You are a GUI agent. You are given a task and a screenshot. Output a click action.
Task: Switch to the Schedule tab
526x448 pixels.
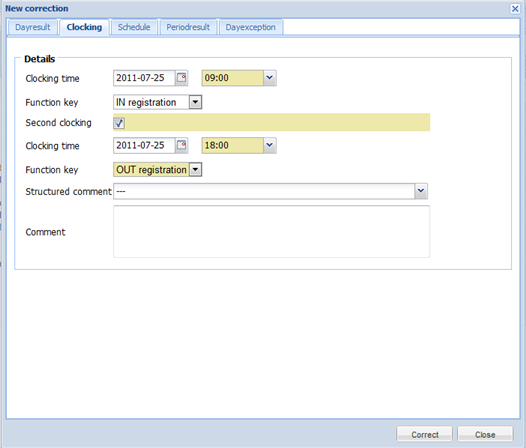click(x=134, y=27)
